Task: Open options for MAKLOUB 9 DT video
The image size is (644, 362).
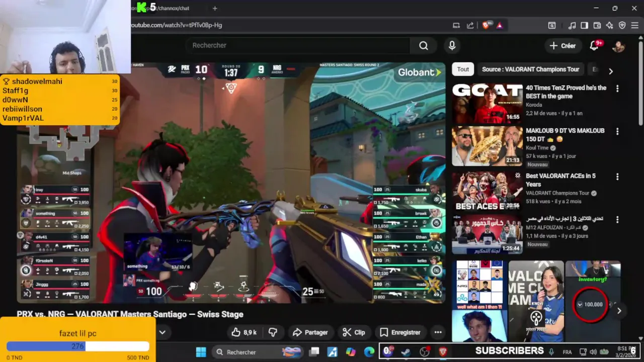Action: coord(617,131)
